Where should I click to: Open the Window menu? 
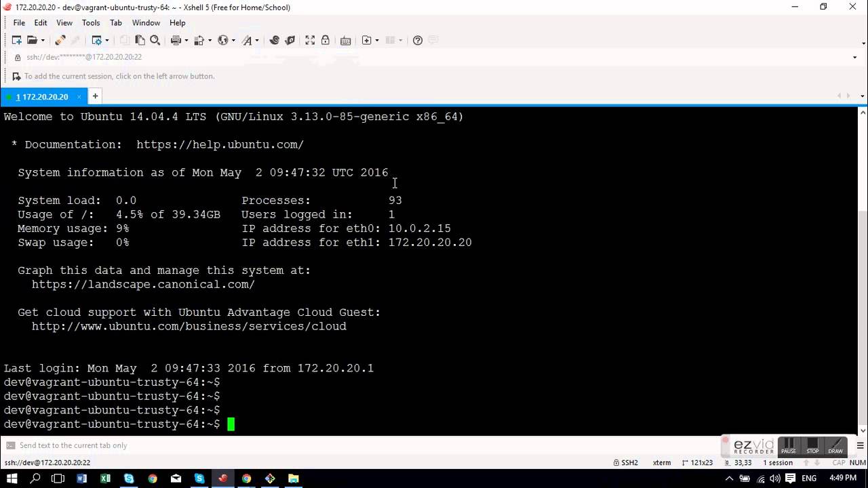click(146, 22)
